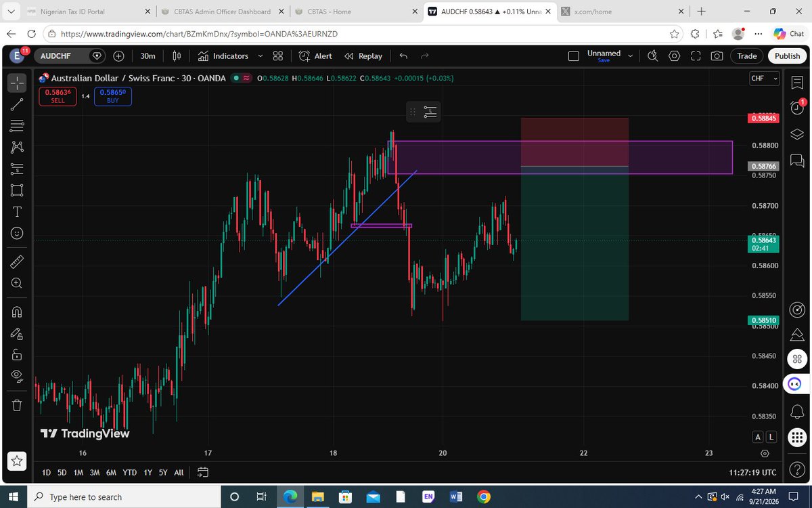Image resolution: width=812 pixels, height=508 pixels.
Task: Expand favorite indicators dropdown arrow
Action: pyautogui.click(x=261, y=56)
